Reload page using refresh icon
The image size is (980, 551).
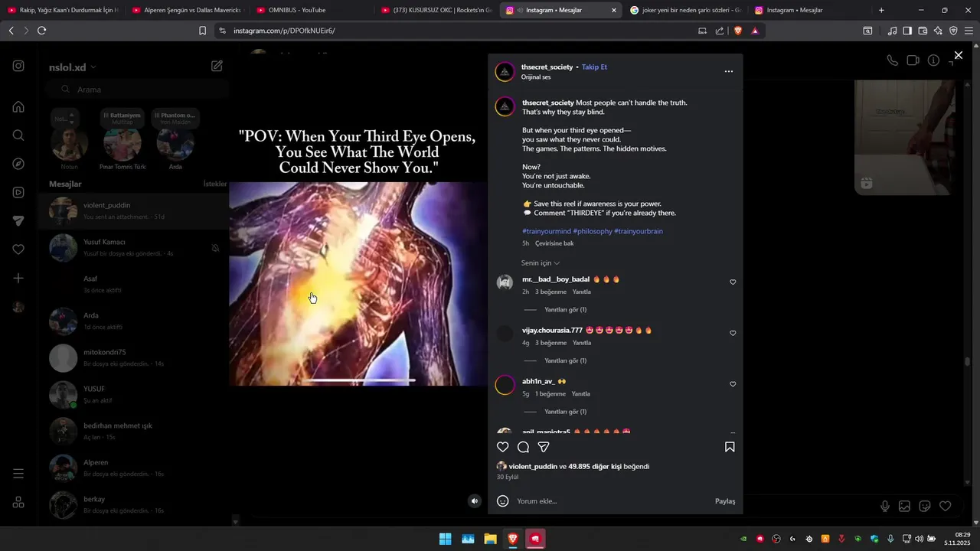point(41,31)
